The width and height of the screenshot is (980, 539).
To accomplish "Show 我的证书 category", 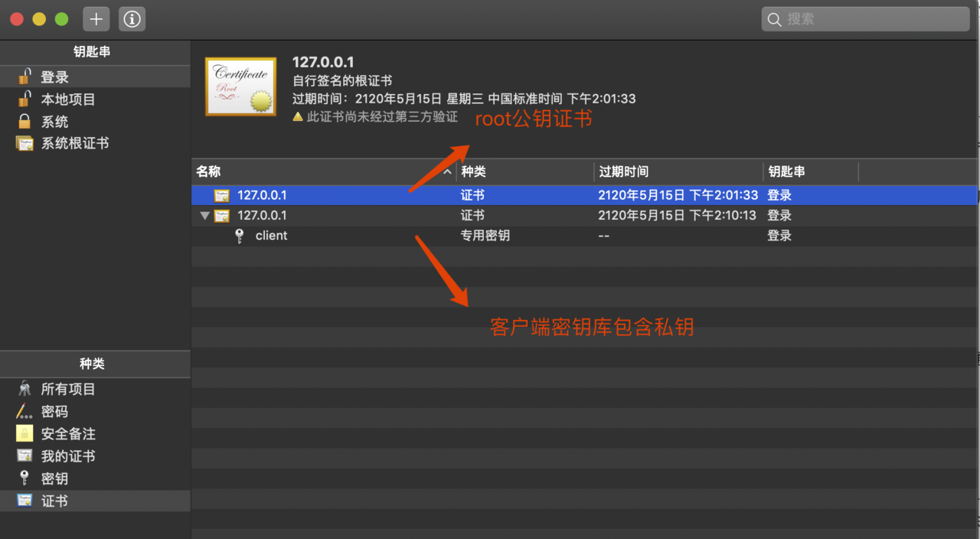I will click(x=67, y=456).
